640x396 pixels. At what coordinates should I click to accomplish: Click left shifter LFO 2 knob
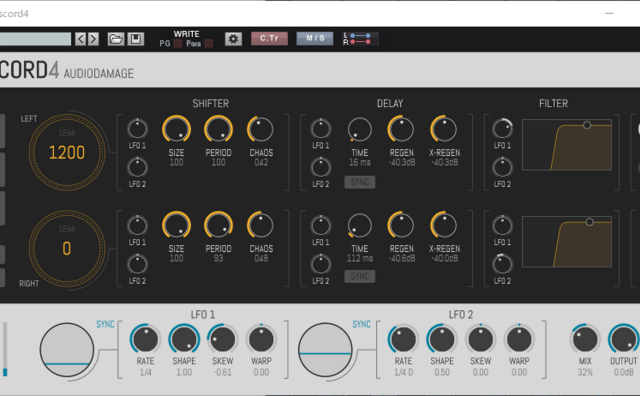coord(137,167)
